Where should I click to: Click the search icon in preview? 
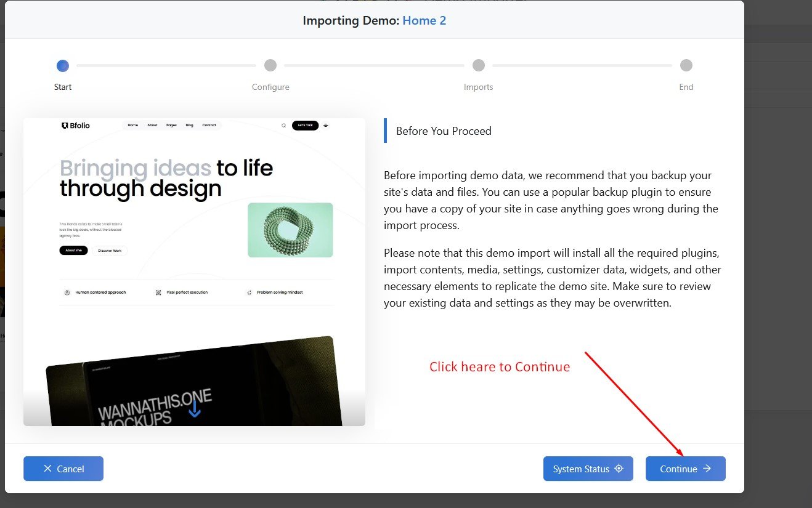click(x=283, y=125)
